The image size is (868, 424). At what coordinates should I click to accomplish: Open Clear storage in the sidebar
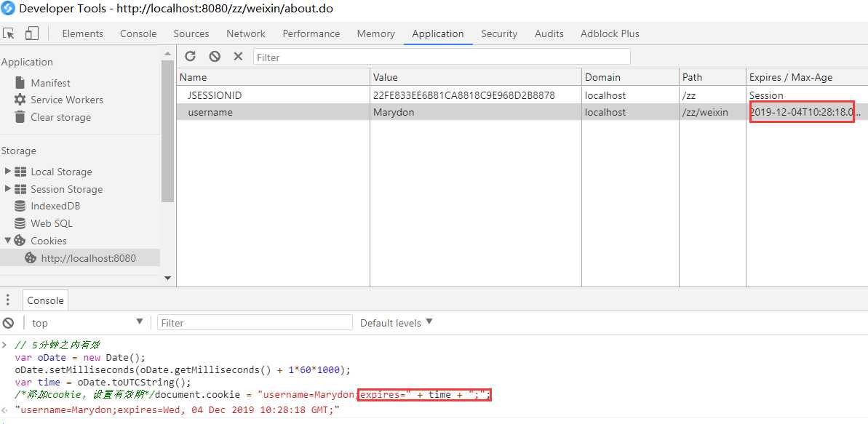pos(61,117)
